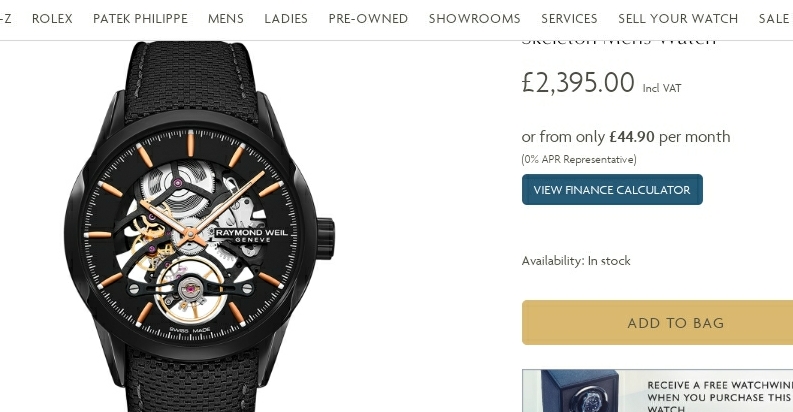The width and height of the screenshot is (793, 412).
Task: Click the ADD TO BAG button
Action: (x=657, y=323)
